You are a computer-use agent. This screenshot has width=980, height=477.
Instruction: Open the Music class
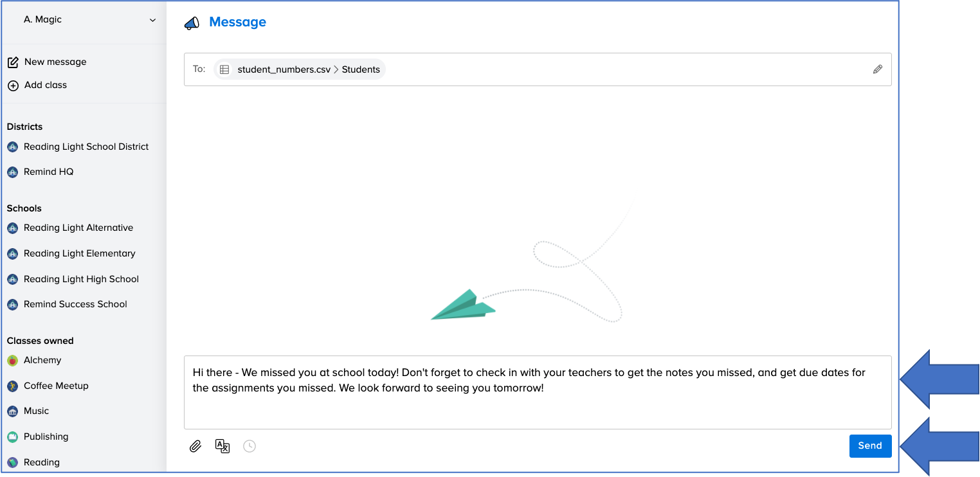(36, 411)
